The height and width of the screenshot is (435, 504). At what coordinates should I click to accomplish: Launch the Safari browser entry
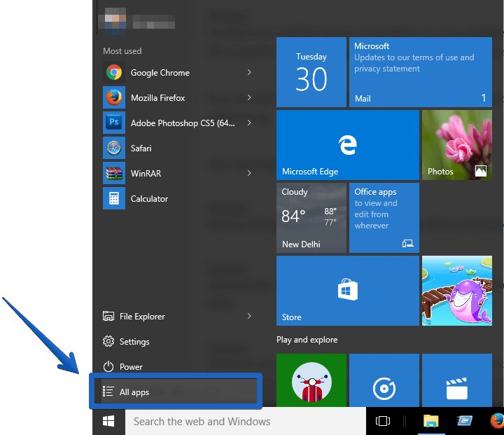coord(177,149)
